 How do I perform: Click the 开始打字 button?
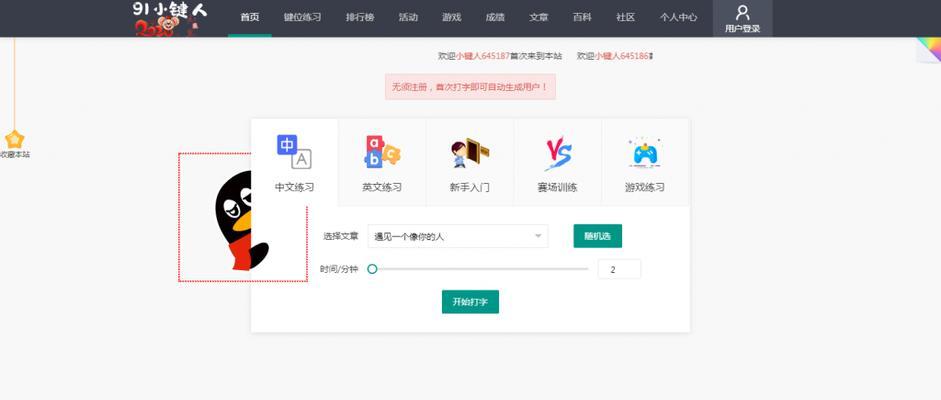click(x=470, y=302)
